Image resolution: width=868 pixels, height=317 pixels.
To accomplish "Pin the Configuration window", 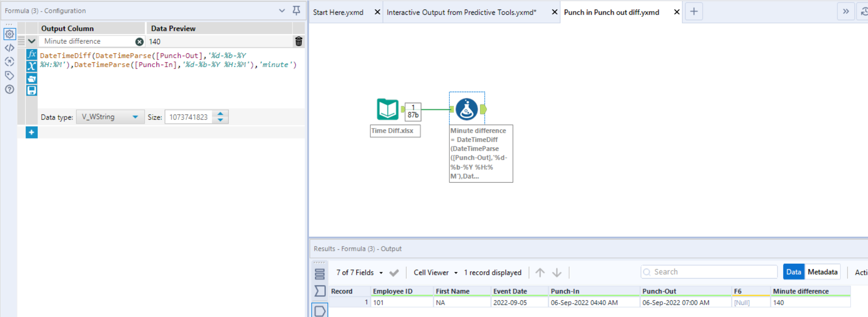I will pos(297,11).
